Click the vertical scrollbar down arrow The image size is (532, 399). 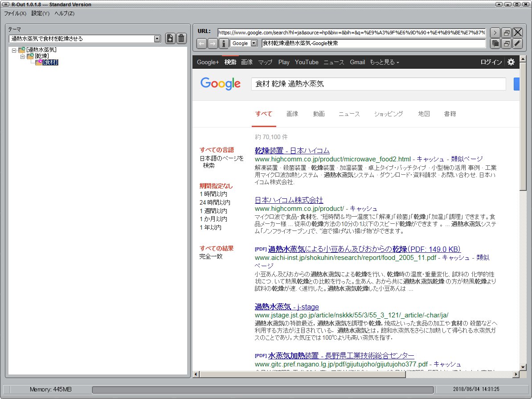523,367
